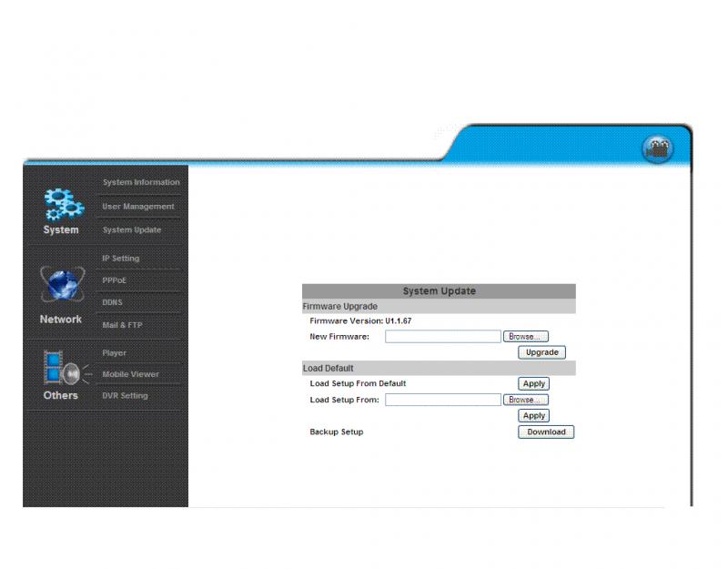
Task: Open PPPoE network settings
Action: click(x=115, y=280)
